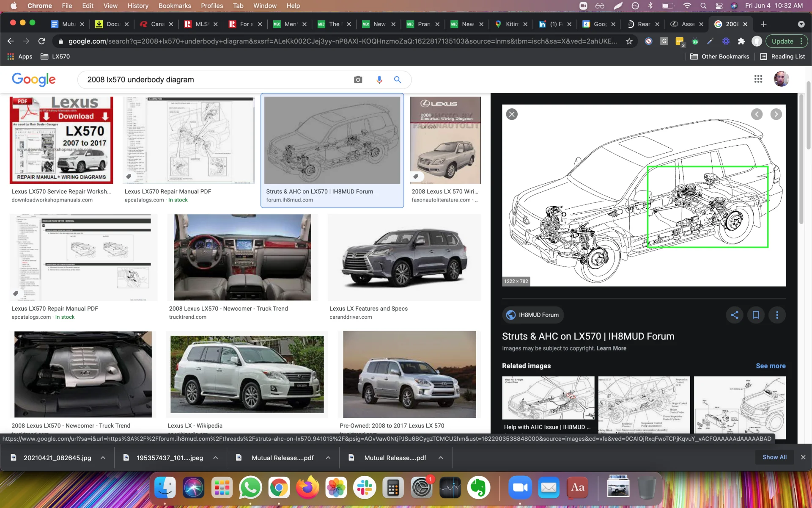This screenshot has width=812, height=508.
Task: Go to next image with right arrow
Action: coord(776,114)
